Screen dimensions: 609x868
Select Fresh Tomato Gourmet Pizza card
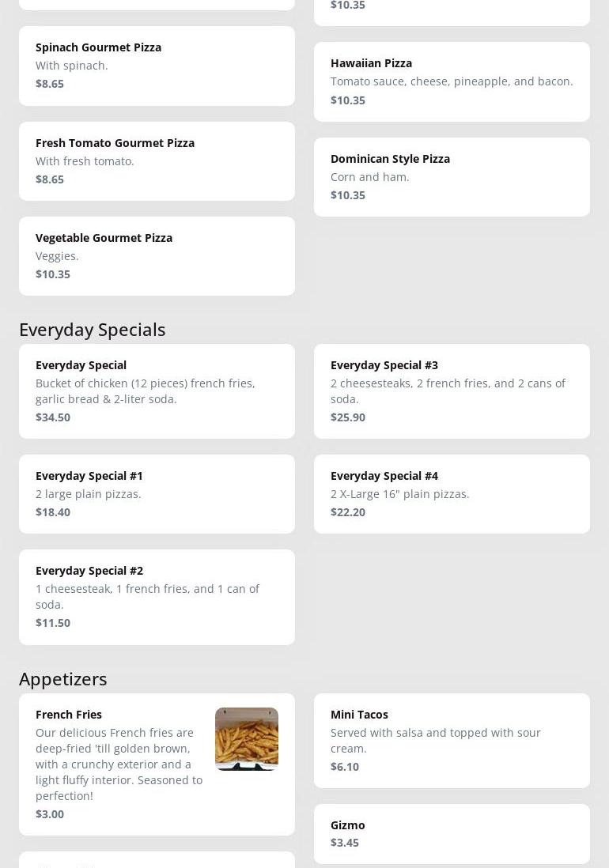tap(157, 160)
